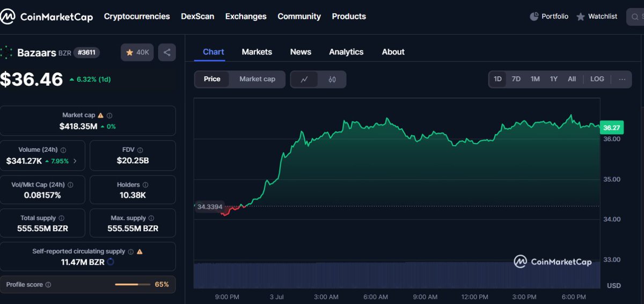Image resolution: width=644 pixels, height=304 pixels.
Task: Click the 11.47M BZR circulating supply value
Action: pyautogui.click(x=82, y=262)
